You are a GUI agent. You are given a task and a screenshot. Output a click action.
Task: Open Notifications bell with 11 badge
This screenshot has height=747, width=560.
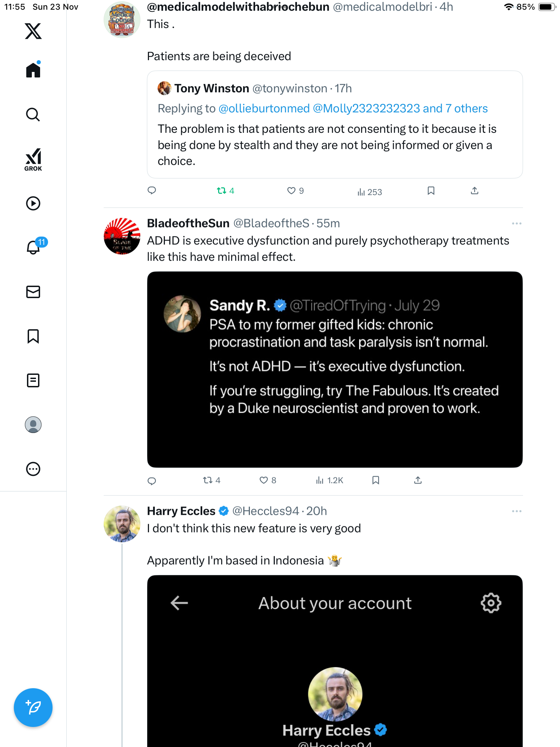(34, 247)
